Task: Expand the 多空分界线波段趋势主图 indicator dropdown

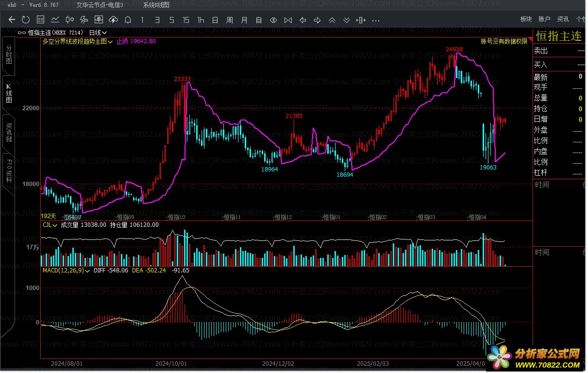Action: [78, 41]
